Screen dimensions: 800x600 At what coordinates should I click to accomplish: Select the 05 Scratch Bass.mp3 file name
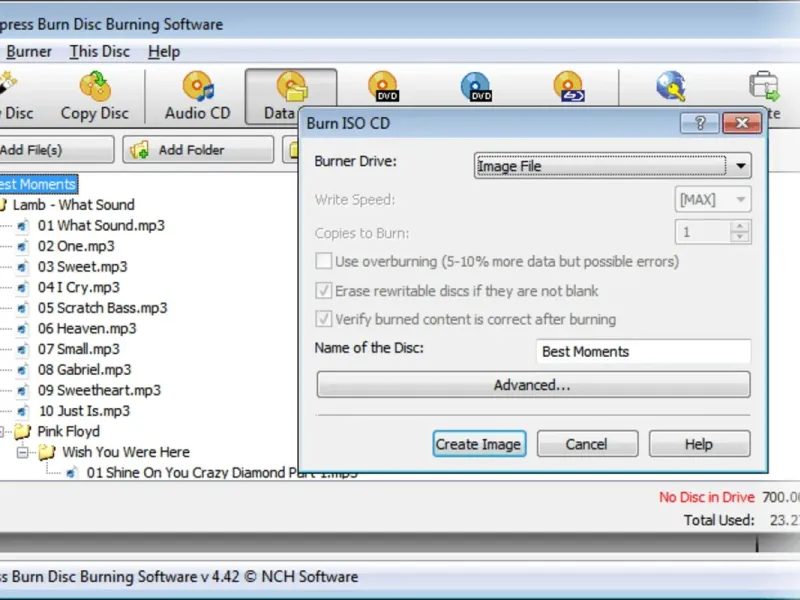[x=103, y=308]
